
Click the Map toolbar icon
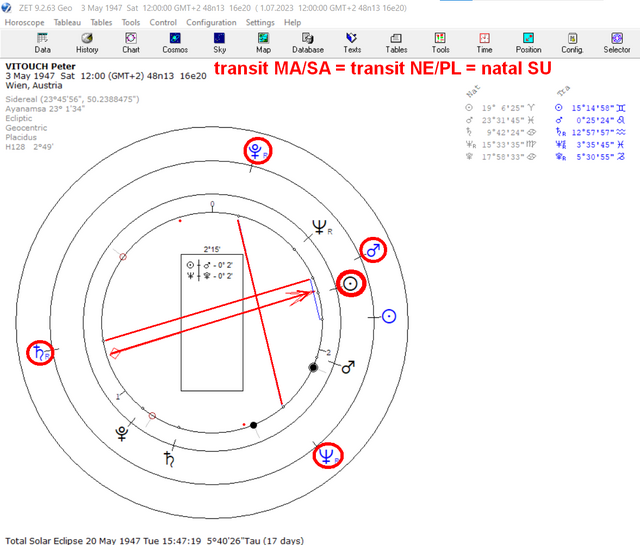[x=263, y=43]
